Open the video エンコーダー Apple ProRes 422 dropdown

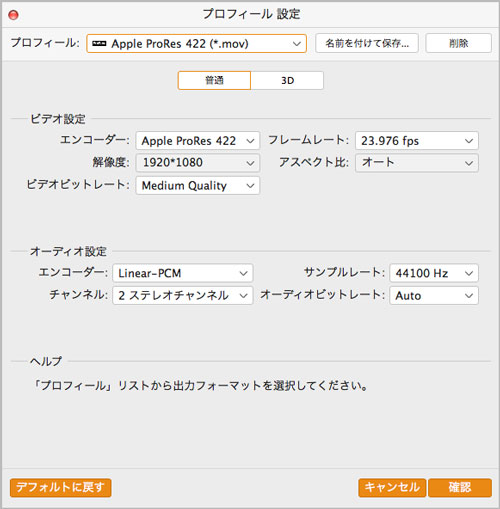click(197, 141)
